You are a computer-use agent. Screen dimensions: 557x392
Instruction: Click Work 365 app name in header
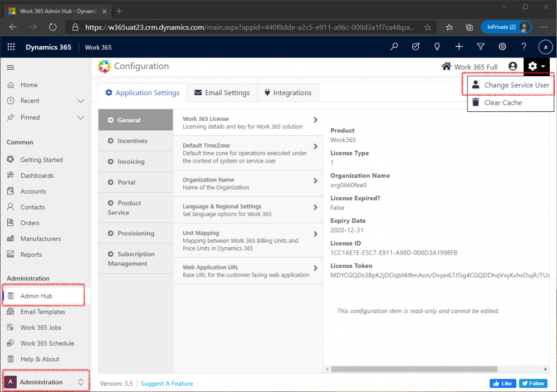click(x=98, y=47)
